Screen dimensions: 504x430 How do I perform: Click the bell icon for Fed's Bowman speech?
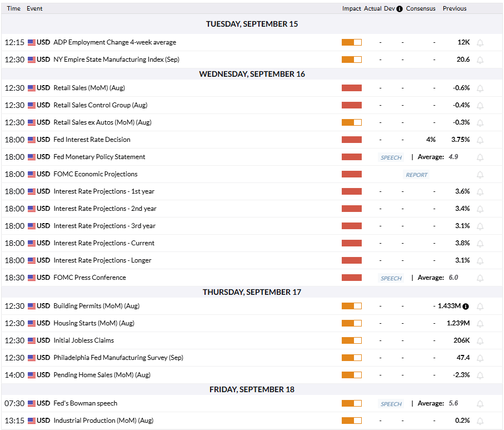tap(480, 404)
